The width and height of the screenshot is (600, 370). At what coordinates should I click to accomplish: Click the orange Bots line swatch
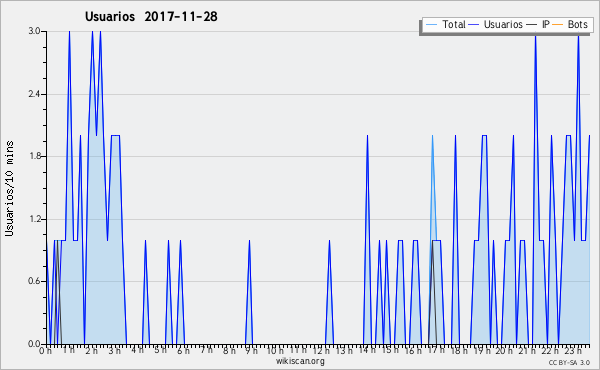pyautogui.click(x=558, y=25)
